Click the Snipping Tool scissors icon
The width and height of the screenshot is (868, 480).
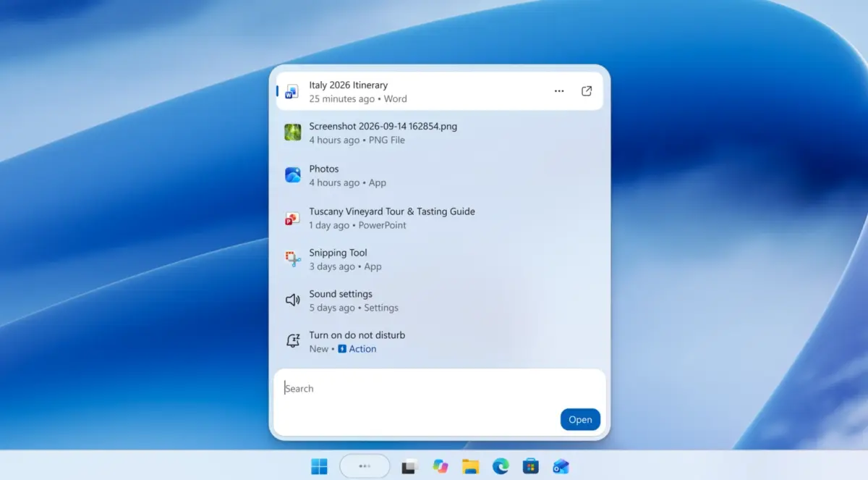click(x=292, y=259)
